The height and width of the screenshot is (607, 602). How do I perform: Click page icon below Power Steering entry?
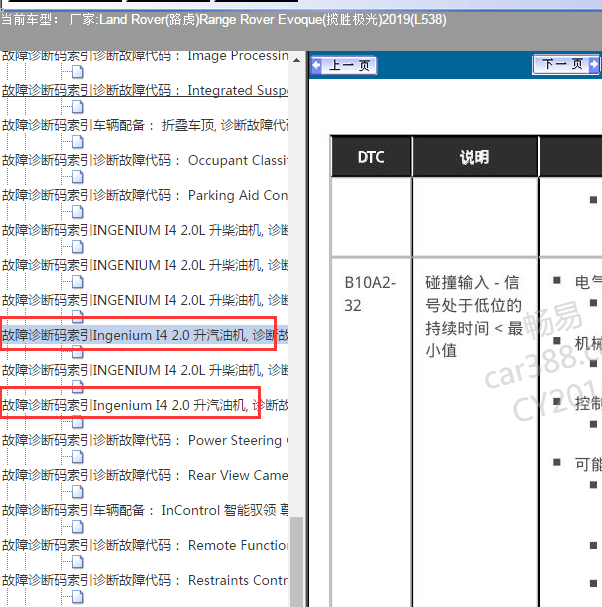78,457
